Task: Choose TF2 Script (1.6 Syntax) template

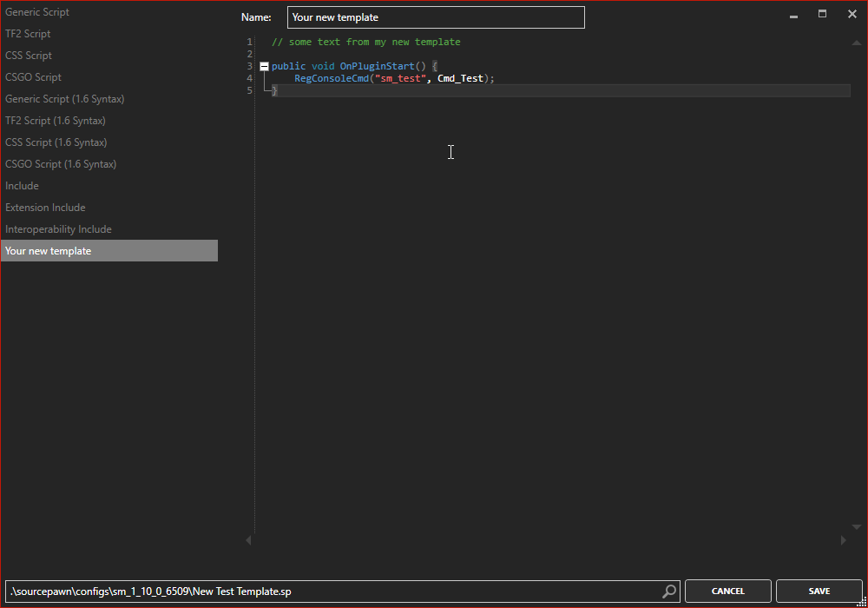Action: point(109,120)
